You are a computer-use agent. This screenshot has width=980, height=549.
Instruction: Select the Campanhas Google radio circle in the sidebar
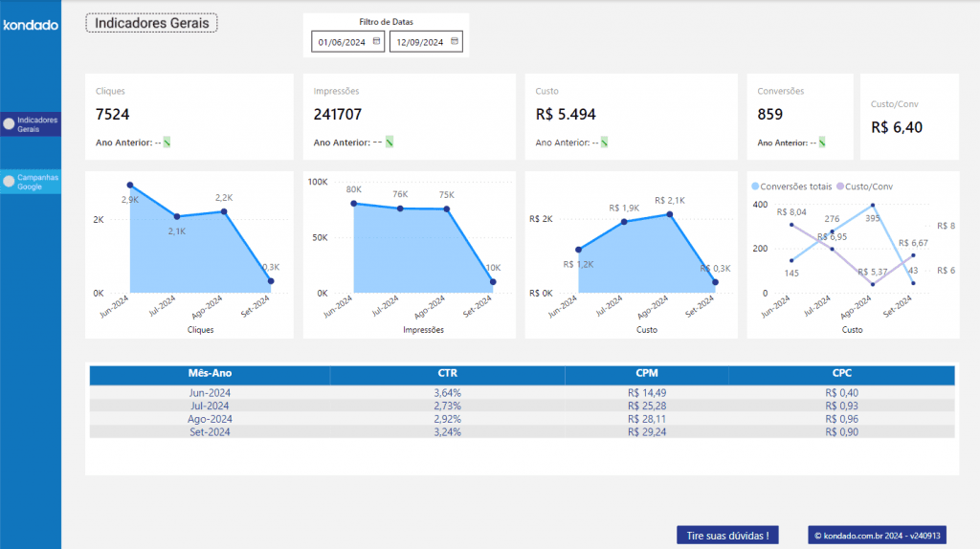coord(9,181)
